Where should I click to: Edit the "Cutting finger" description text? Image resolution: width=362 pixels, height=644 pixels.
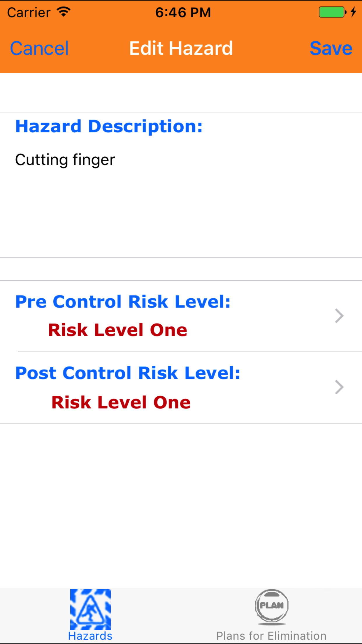click(65, 160)
